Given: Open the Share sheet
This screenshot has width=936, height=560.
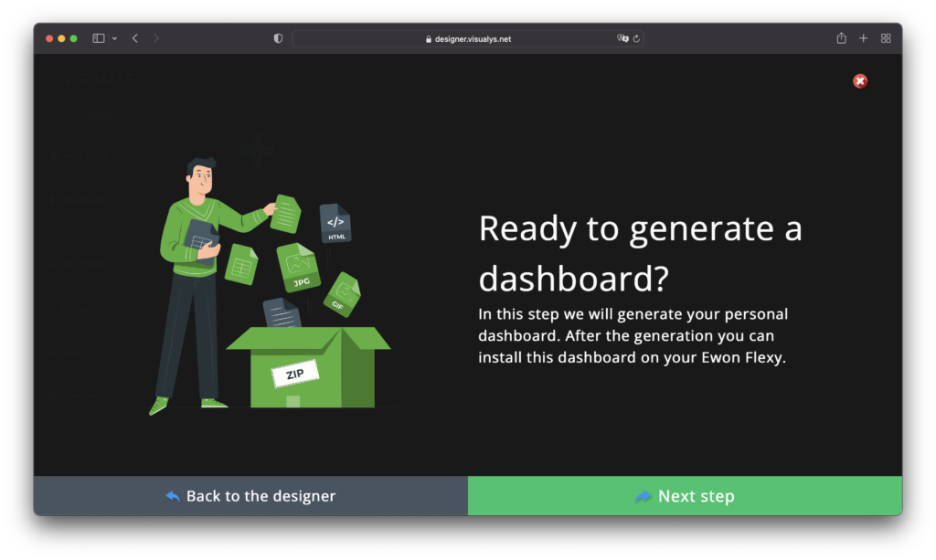Looking at the screenshot, I should point(840,37).
